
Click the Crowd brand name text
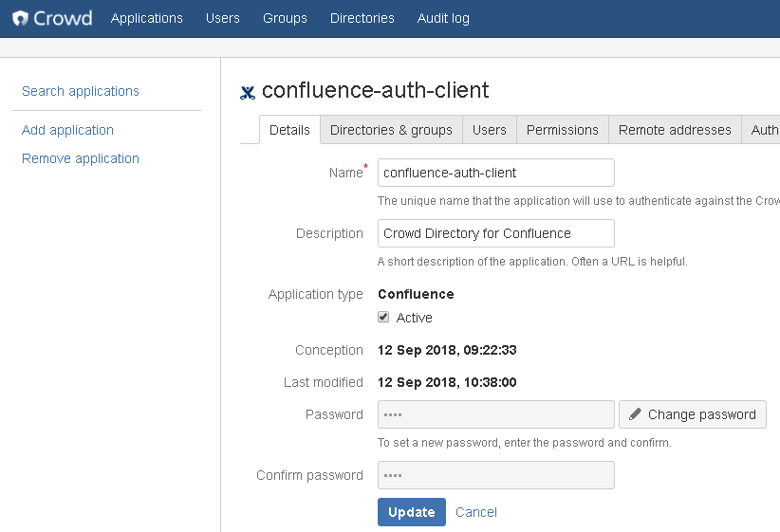tap(63, 18)
